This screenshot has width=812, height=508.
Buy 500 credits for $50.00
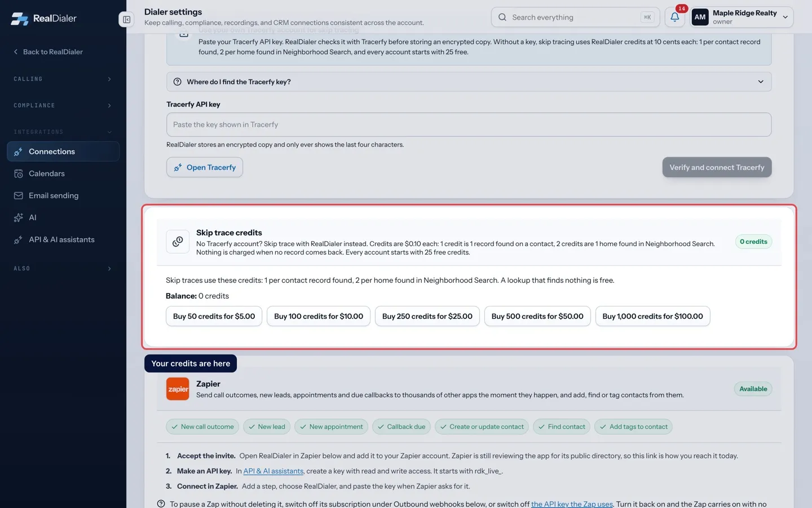[537, 316]
